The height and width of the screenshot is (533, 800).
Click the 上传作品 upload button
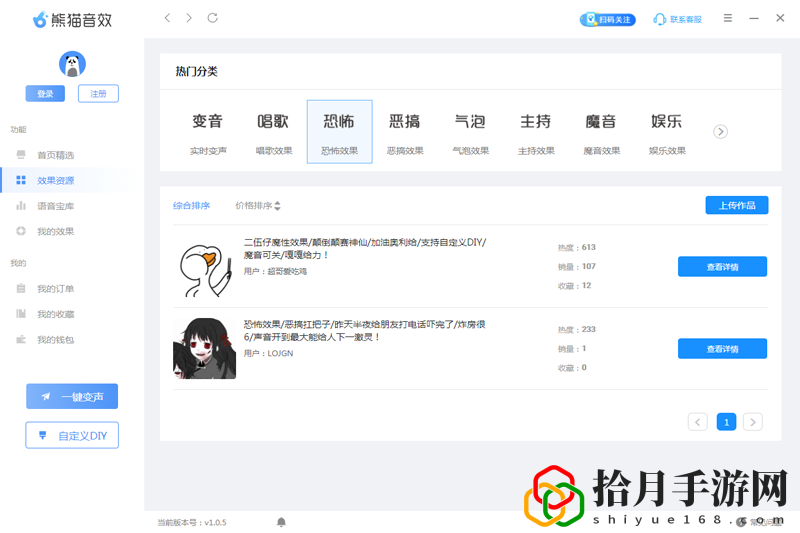(737, 205)
